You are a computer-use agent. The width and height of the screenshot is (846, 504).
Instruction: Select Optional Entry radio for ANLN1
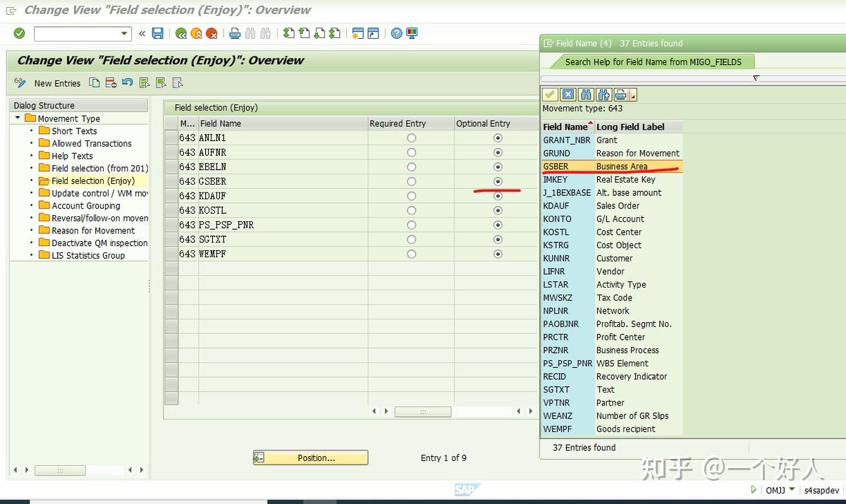(498, 137)
